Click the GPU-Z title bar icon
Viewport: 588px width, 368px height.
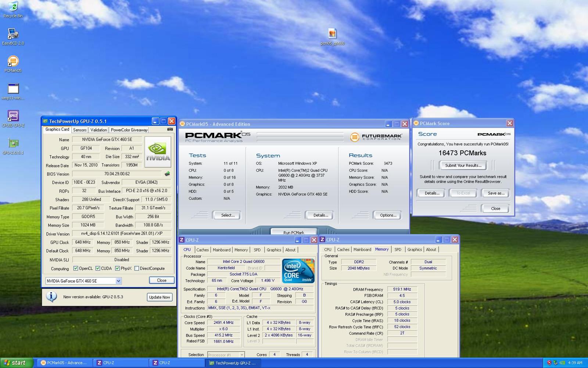[45, 121]
